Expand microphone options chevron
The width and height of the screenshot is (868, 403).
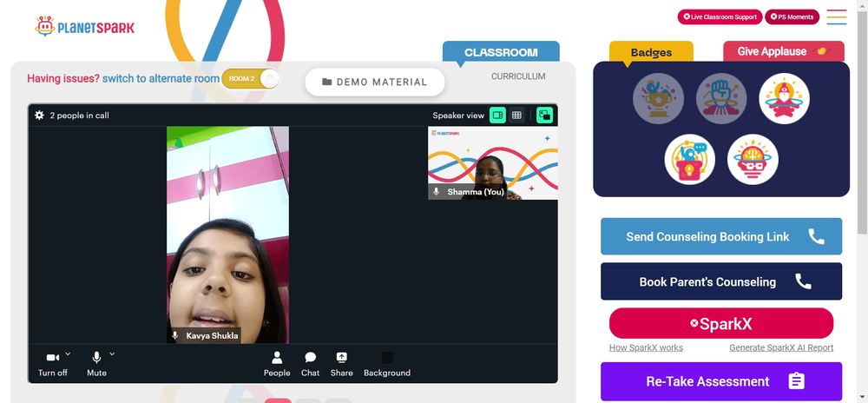pos(112,353)
